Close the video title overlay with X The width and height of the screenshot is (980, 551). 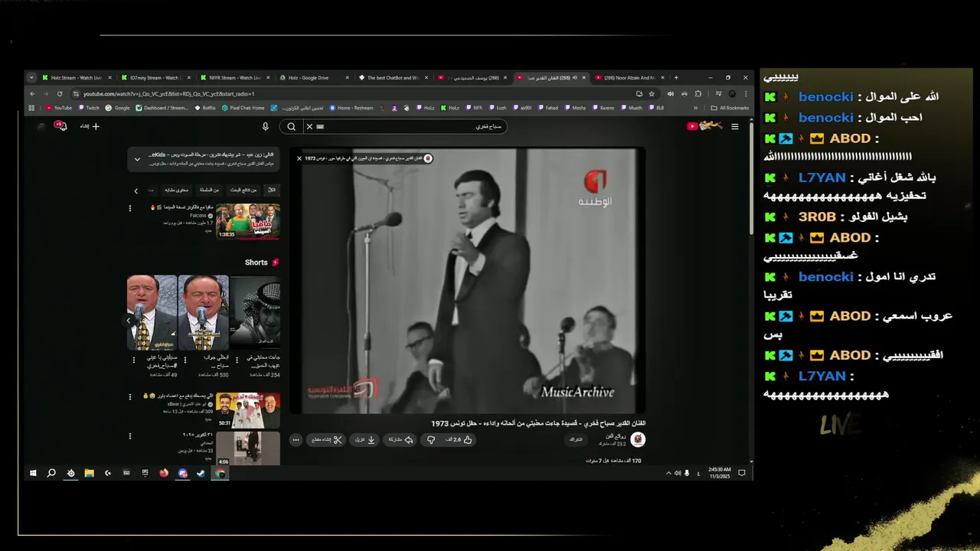tap(299, 158)
